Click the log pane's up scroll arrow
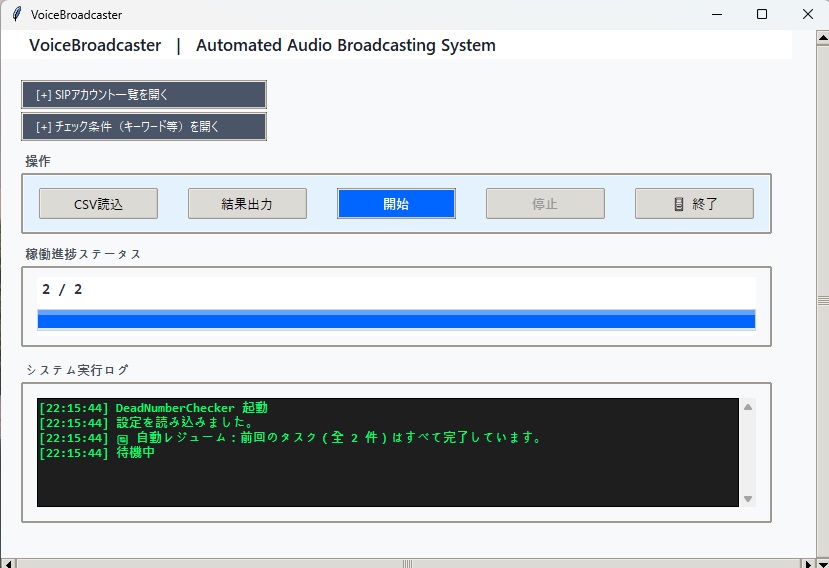This screenshot has width=829, height=568. coord(748,407)
